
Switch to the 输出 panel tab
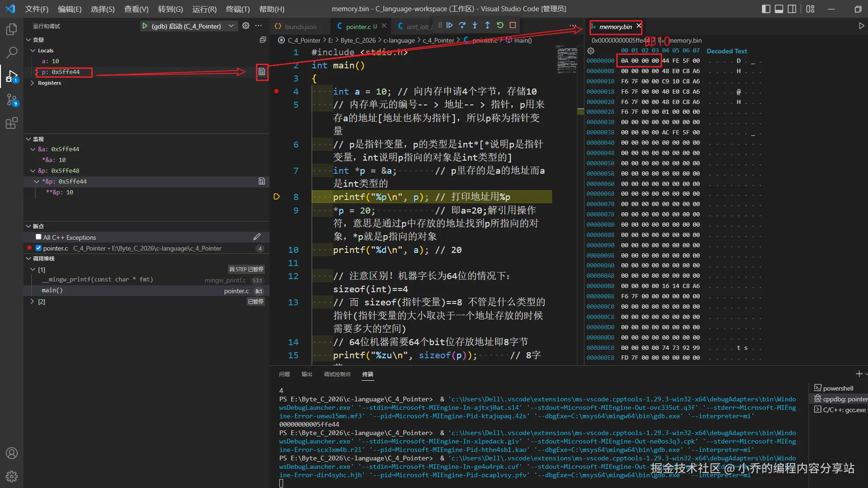[307, 374]
